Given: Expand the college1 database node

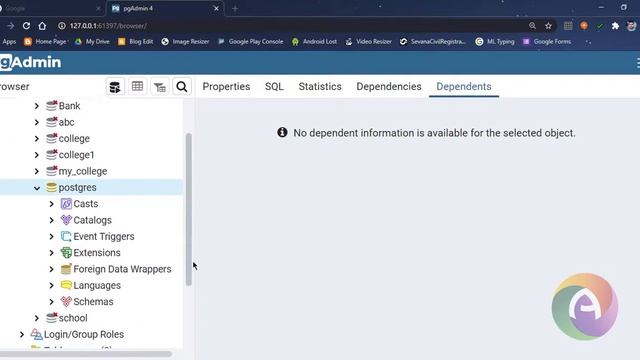Looking at the screenshot, I should (x=37, y=155).
